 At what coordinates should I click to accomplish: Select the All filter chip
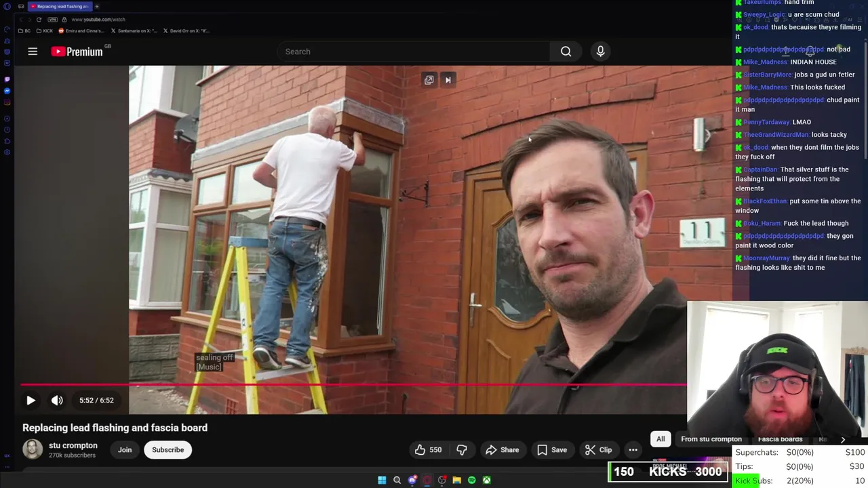tap(660, 439)
